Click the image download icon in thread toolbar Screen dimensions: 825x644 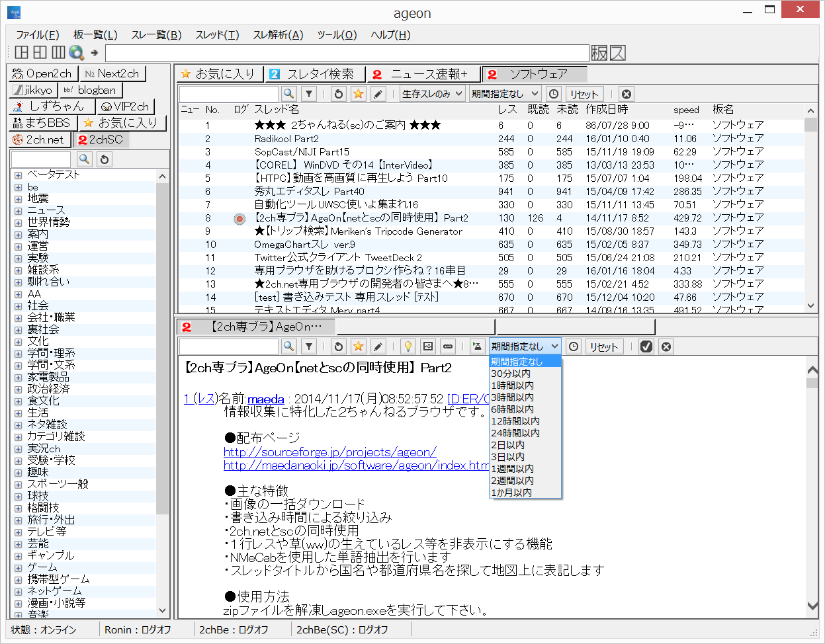[x=428, y=346]
